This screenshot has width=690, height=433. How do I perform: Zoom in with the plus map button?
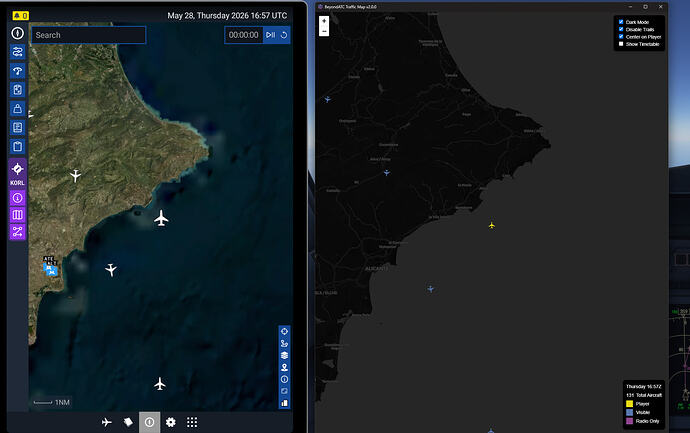pos(324,21)
